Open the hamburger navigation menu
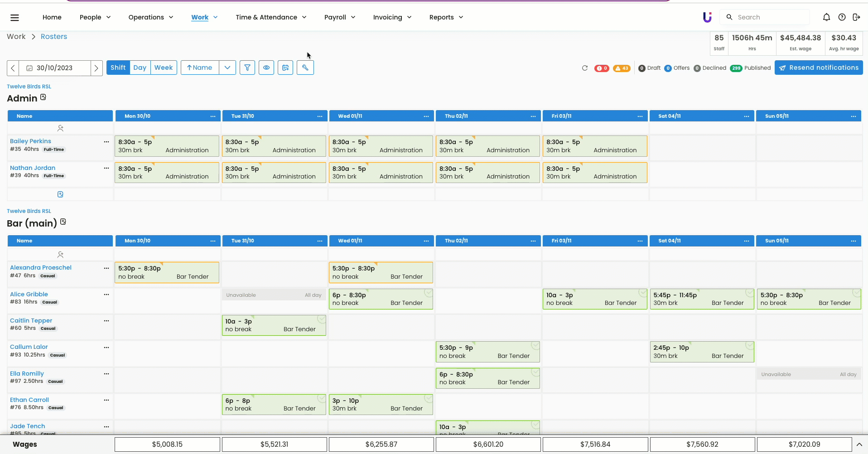This screenshot has width=868, height=454. click(x=14, y=17)
